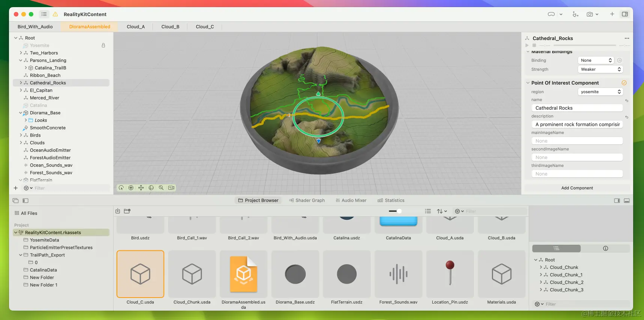
Task: Switch to the Cloud_C tab
Action: (205, 27)
